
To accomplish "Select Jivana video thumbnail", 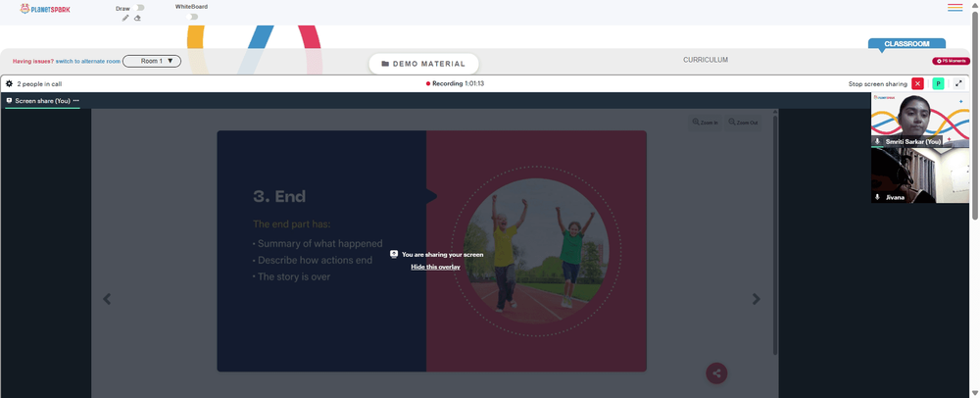I will [920, 174].
